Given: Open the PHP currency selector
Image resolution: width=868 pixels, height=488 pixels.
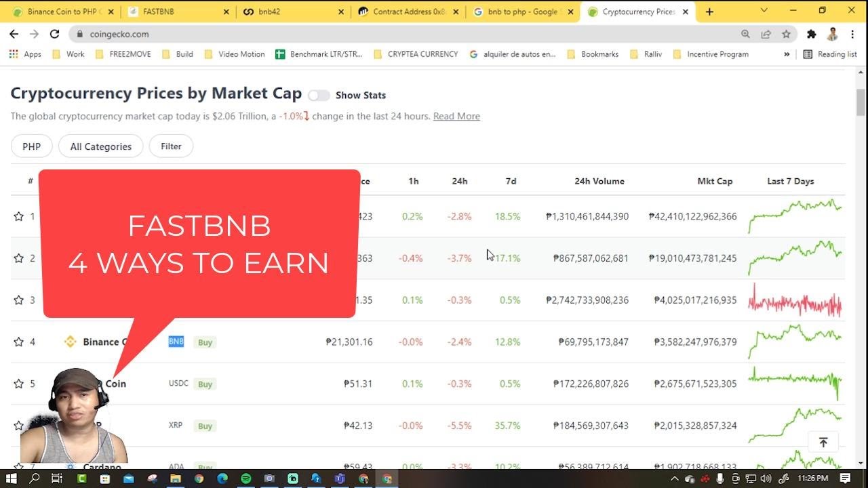Looking at the screenshot, I should click(x=31, y=146).
